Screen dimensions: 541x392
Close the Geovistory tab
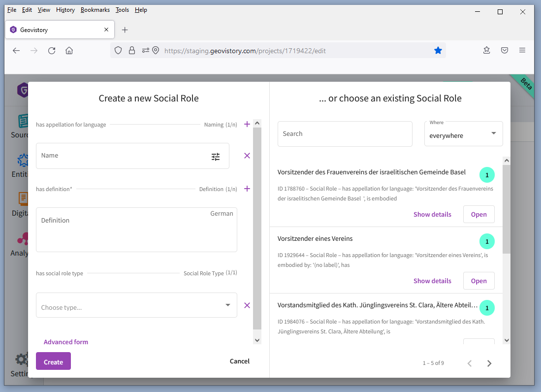point(106,30)
